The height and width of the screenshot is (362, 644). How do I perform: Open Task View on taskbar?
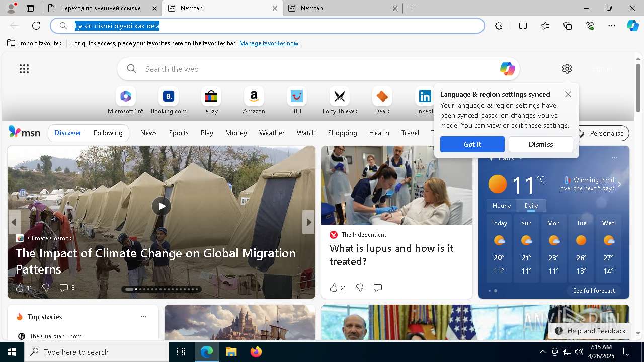pos(181,352)
